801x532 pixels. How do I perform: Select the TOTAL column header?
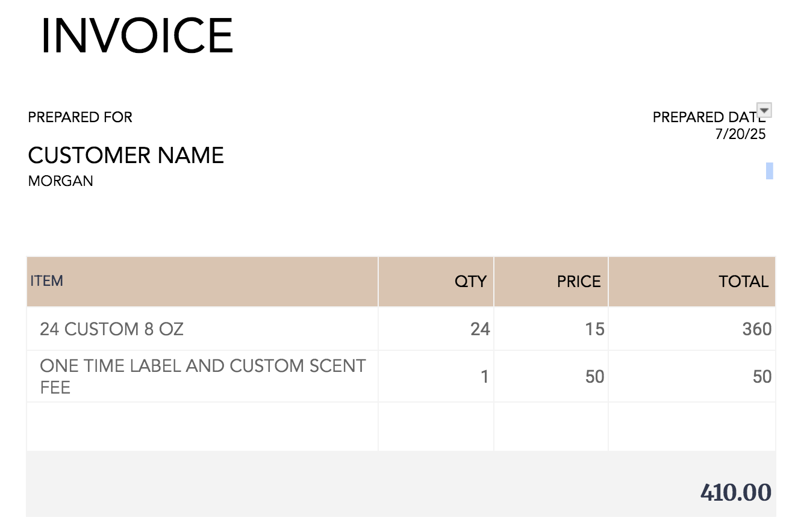tap(692, 282)
